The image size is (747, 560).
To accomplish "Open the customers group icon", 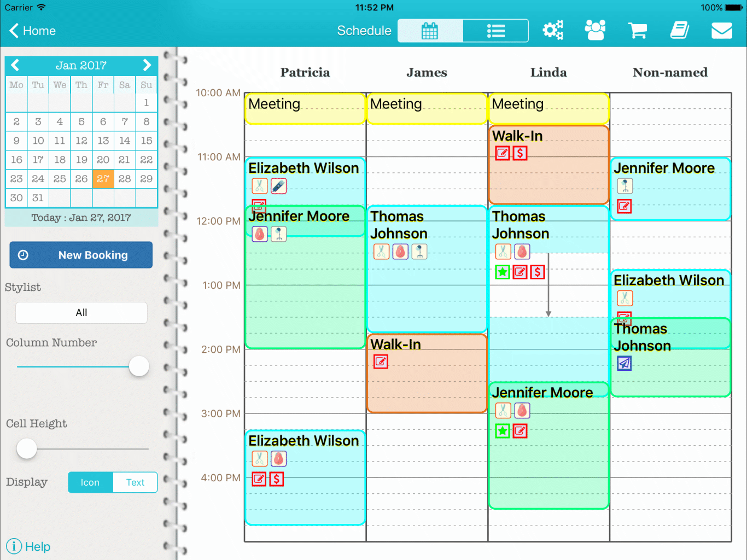I will (595, 31).
